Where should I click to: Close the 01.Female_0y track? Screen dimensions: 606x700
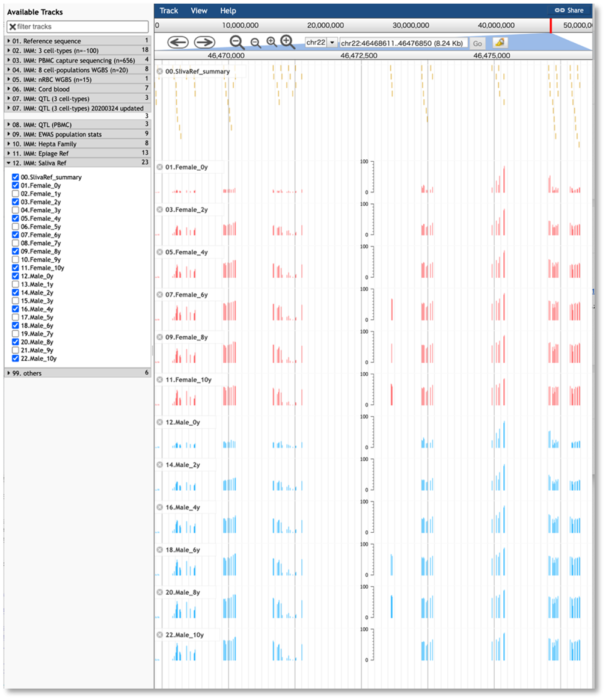pyautogui.click(x=159, y=167)
